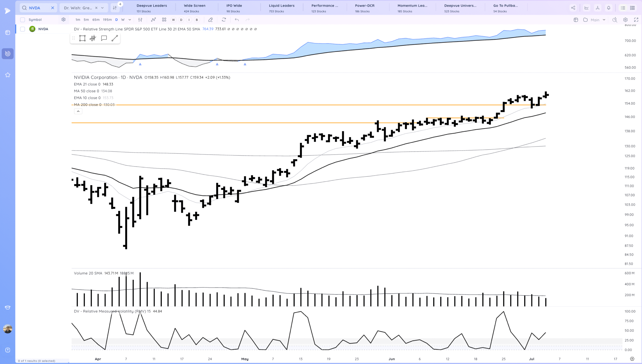The height and width of the screenshot is (364, 642).
Task: Tick the Symbol header select-all checkbox
Action: click(x=23, y=20)
